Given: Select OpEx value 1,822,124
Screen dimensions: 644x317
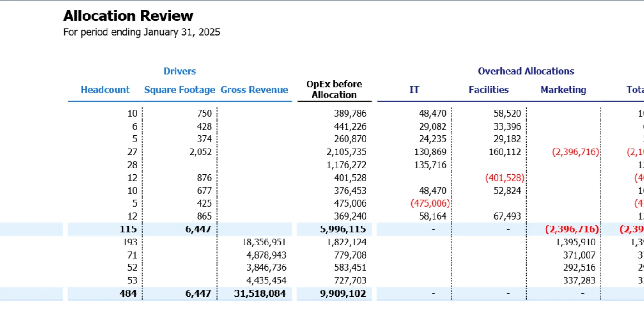Looking at the screenshot, I should 347,242.
